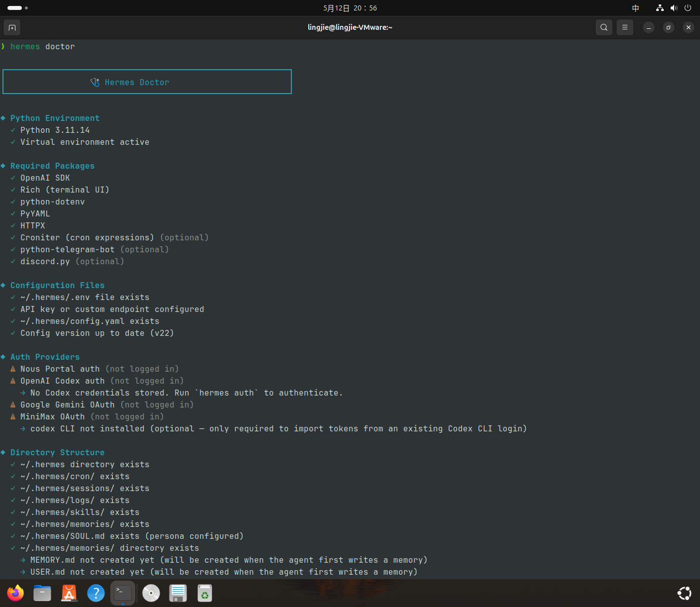Open the Activities overview indicator
This screenshot has width=700, height=607.
17,8
